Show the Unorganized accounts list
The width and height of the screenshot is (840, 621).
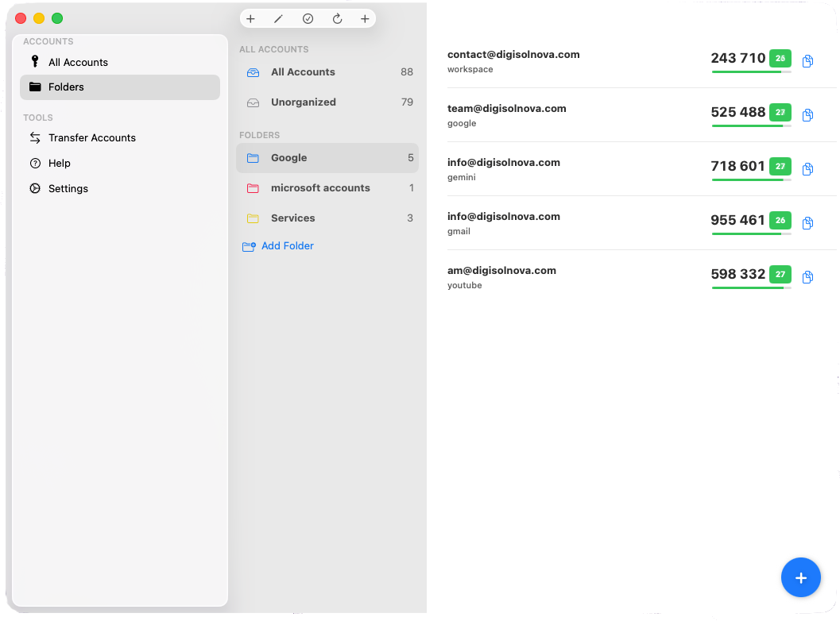(303, 102)
